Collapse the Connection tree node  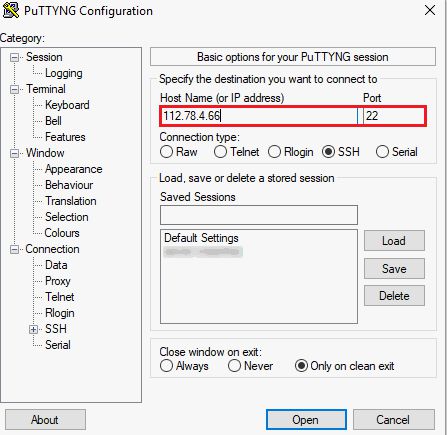click(x=14, y=250)
